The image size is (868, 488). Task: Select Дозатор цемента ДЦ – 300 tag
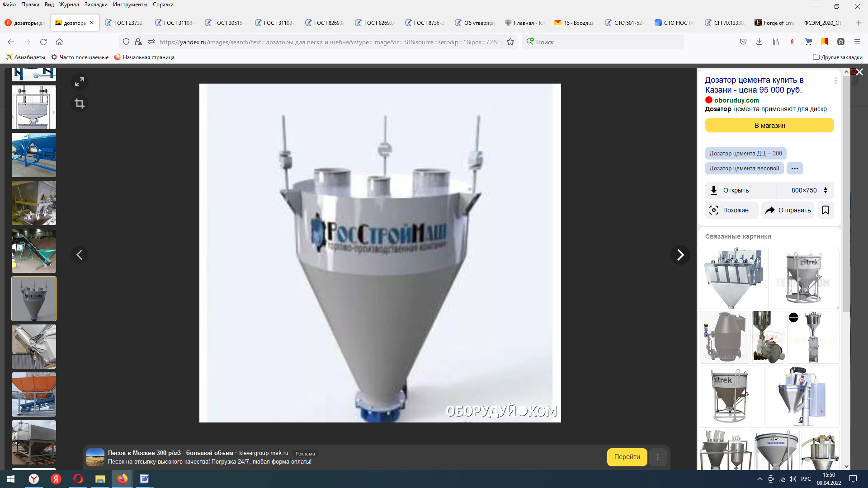[x=745, y=154]
